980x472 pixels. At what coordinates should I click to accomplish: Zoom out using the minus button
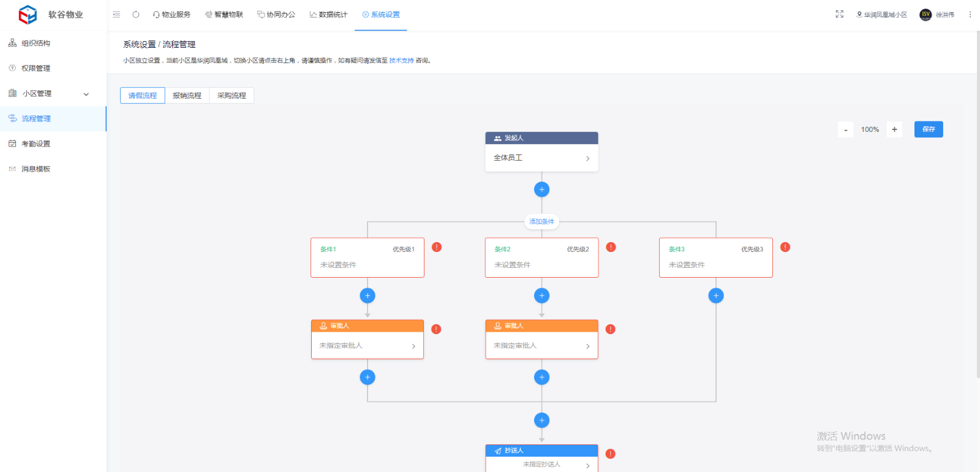tap(846, 130)
